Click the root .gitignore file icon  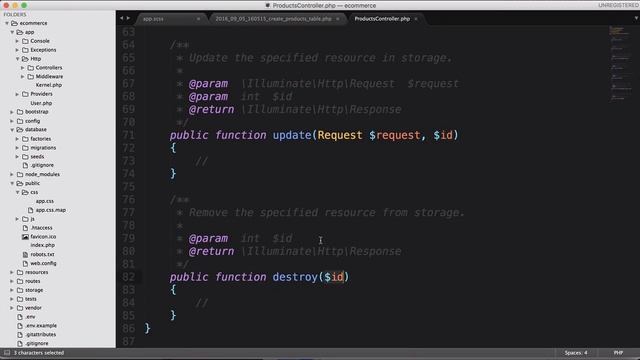[x=20, y=344]
